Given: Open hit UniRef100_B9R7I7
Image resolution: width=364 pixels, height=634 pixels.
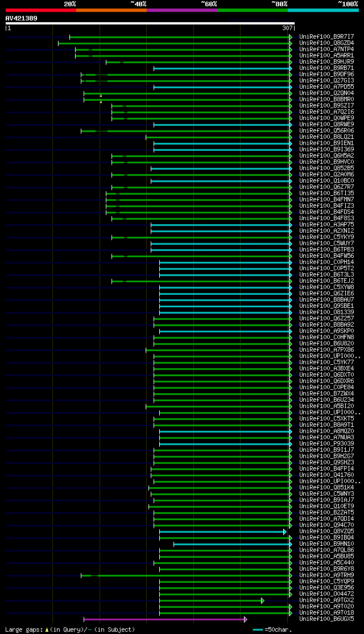Looking at the screenshot, I should (326, 37).
